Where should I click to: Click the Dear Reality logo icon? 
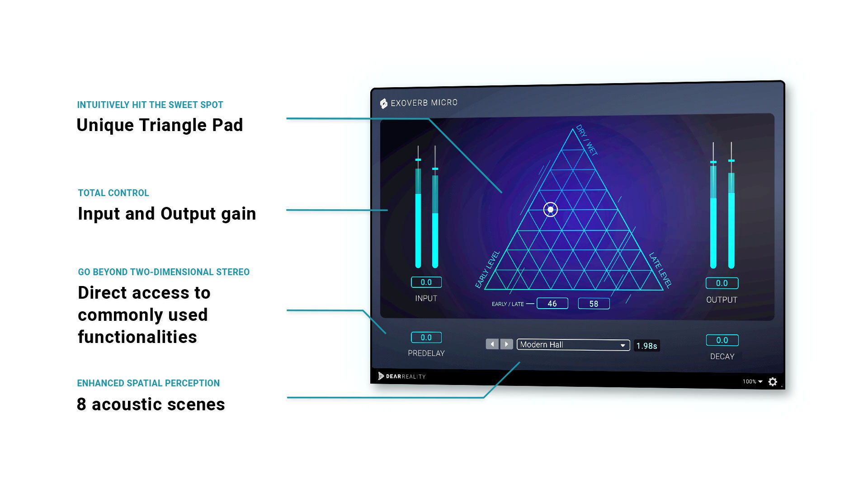coord(379,376)
